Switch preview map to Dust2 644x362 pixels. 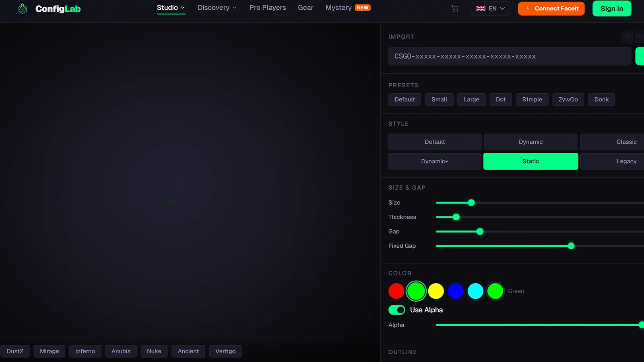pos(15,351)
